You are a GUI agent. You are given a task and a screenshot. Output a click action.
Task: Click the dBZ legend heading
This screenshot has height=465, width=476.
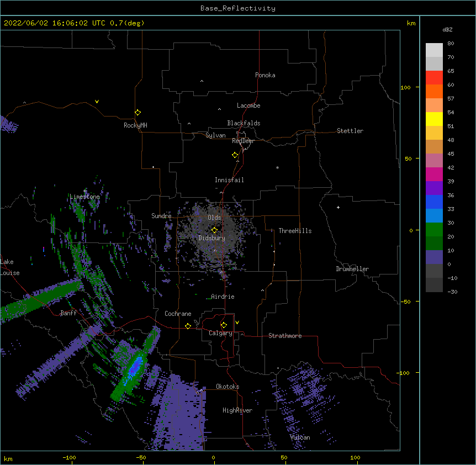(x=447, y=29)
